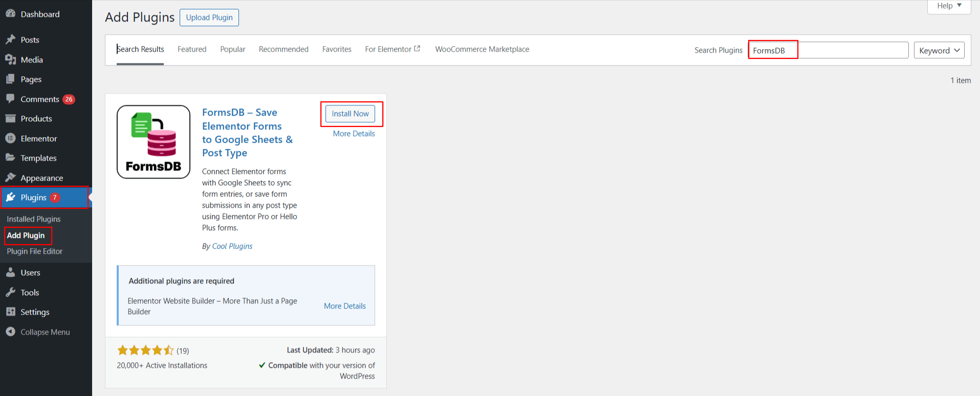Click the Users person icon
The width and height of the screenshot is (980, 396).
[x=10, y=273]
